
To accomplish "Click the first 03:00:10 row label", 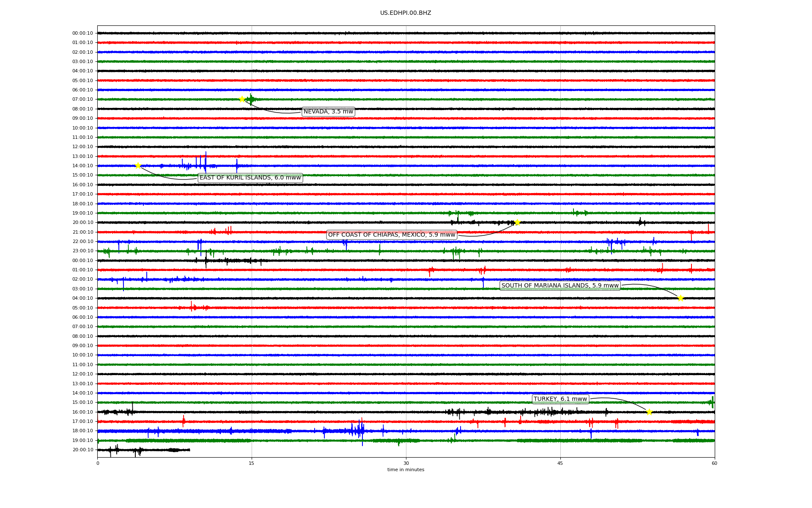I will pyautogui.click(x=82, y=62).
